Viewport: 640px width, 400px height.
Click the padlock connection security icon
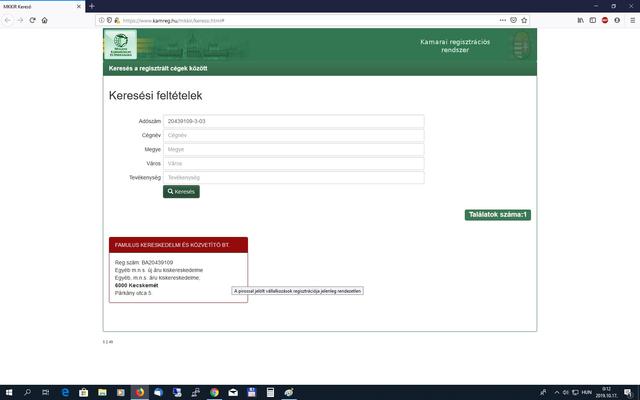pos(117,20)
